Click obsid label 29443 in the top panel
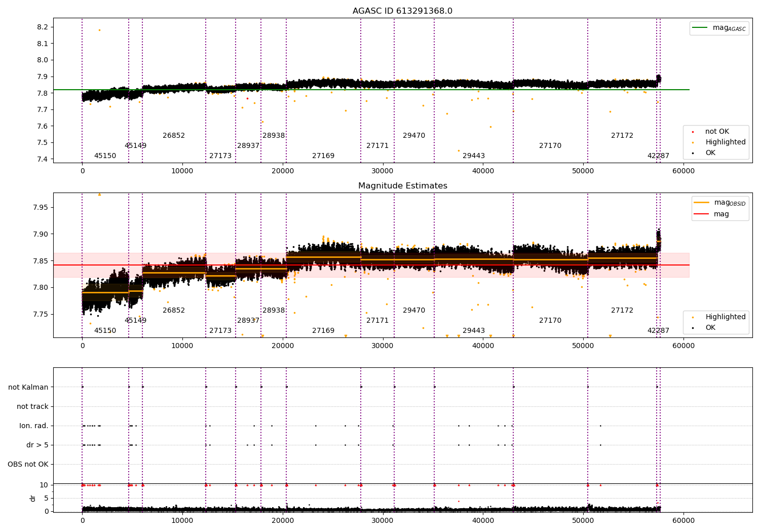This screenshot has height=532, width=760. (474, 156)
